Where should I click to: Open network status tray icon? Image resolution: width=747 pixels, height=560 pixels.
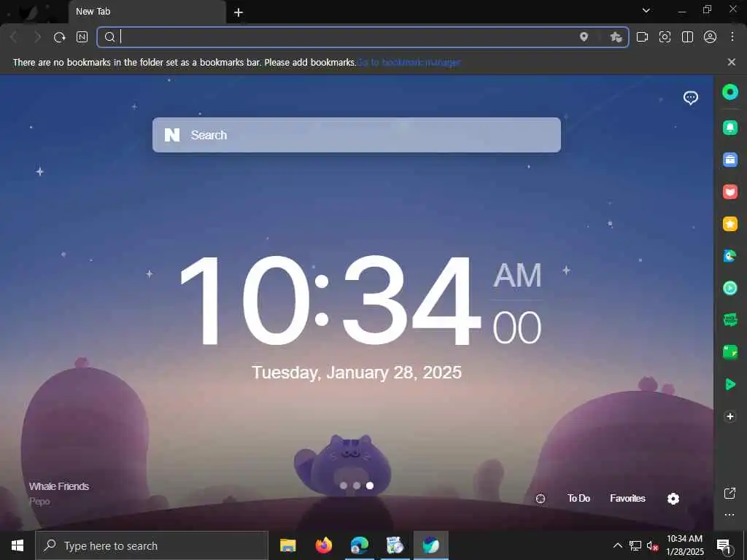tap(635, 545)
